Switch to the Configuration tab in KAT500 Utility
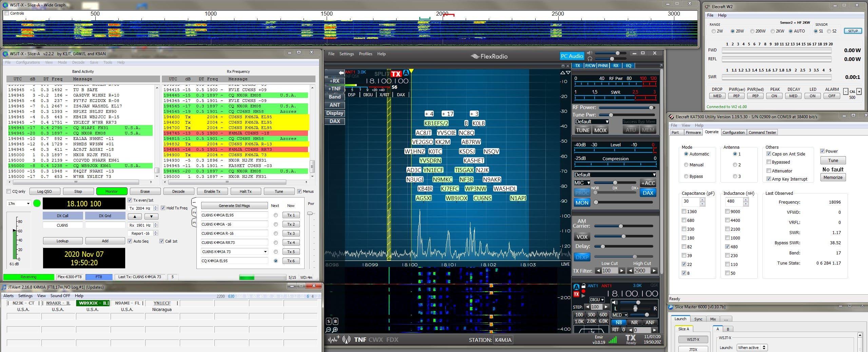Image resolution: width=868 pixels, height=352 pixels. pos(734,132)
